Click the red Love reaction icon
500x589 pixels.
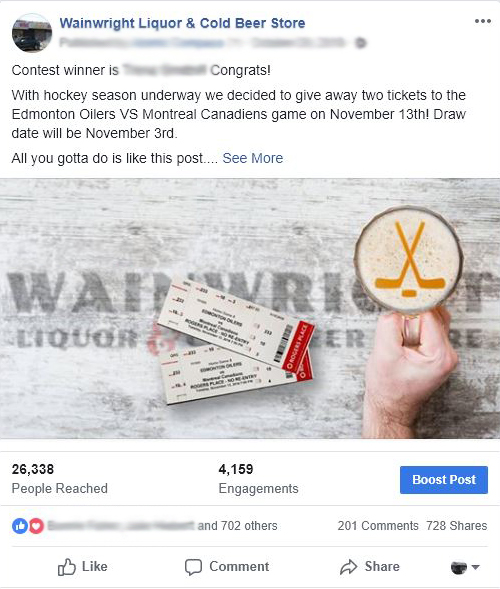36,526
